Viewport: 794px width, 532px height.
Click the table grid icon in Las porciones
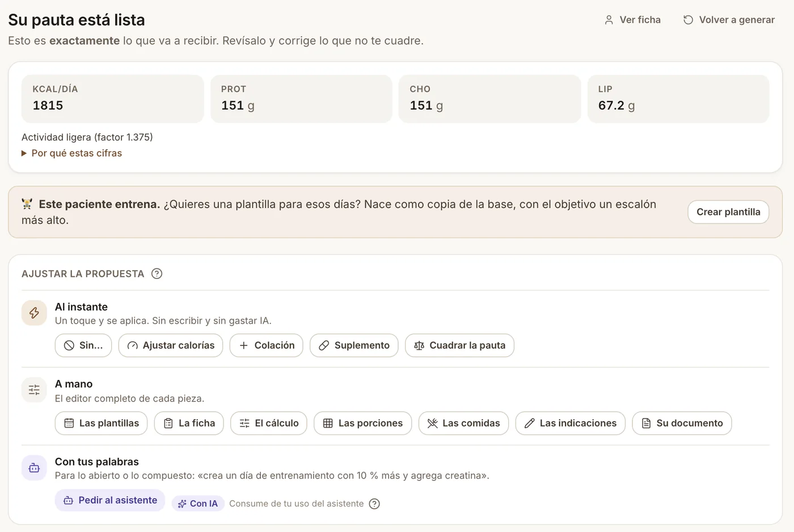point(328,423)
